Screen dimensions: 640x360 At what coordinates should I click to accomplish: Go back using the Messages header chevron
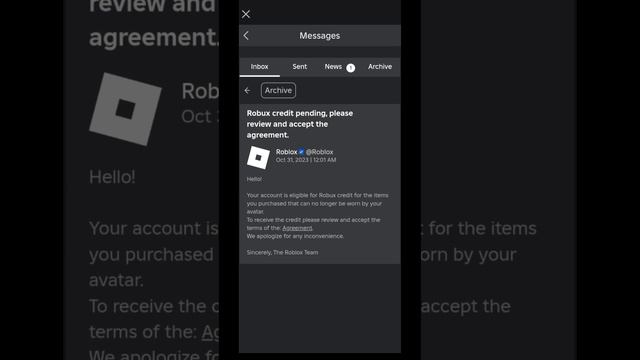(x=246, y=36)
